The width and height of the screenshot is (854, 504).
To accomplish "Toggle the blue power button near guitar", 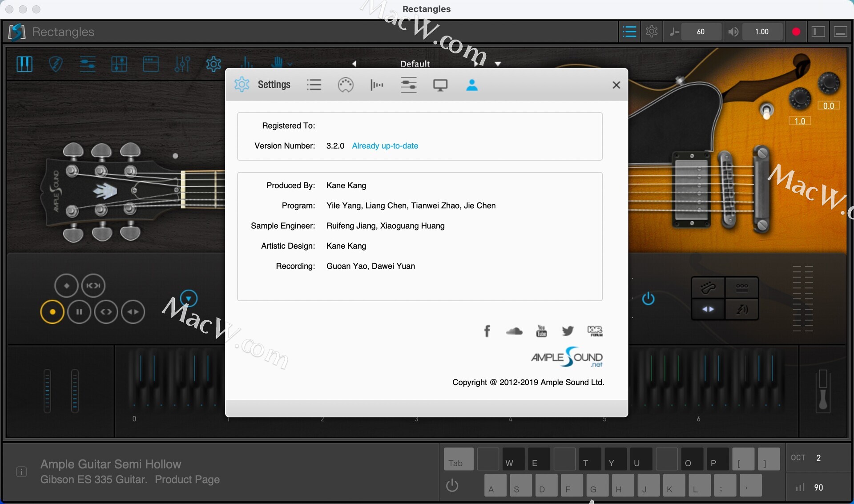I will pos(648,298).
